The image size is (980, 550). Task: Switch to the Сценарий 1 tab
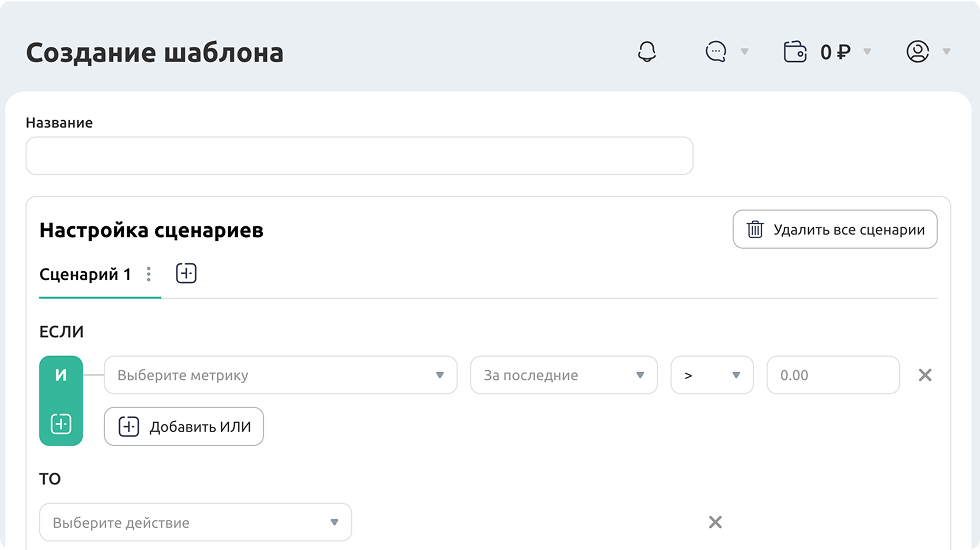pos(85,274)
